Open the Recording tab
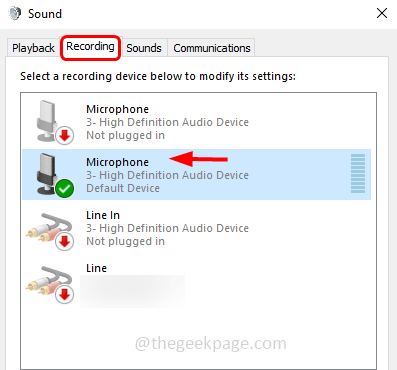 [x=90, y=46]
